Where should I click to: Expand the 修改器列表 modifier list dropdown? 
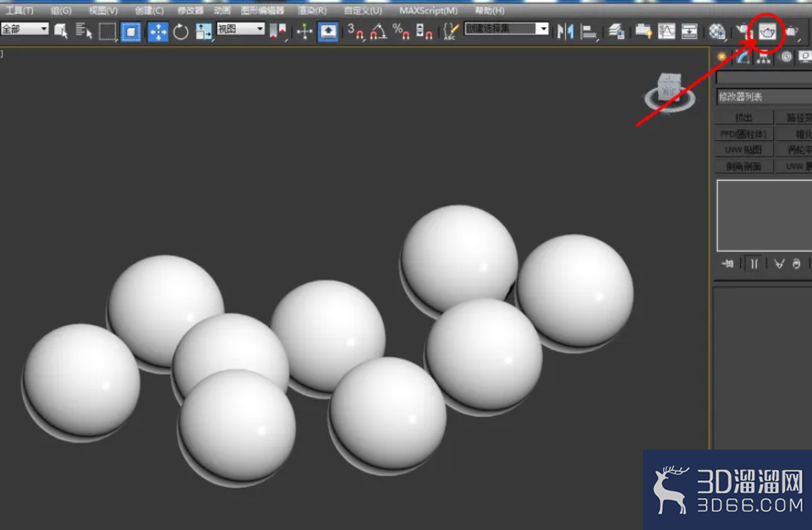[764, 96]
